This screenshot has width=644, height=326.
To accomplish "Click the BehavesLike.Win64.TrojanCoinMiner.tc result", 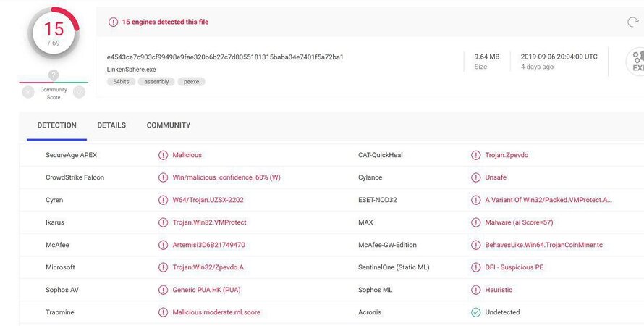I will click(x=543, y=245).
